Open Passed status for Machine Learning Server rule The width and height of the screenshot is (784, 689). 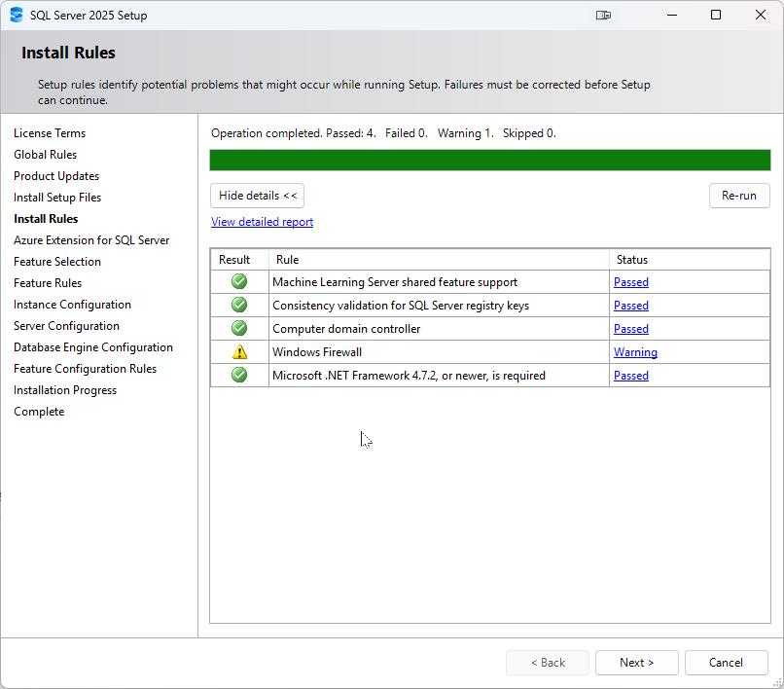tap(631, 282)
